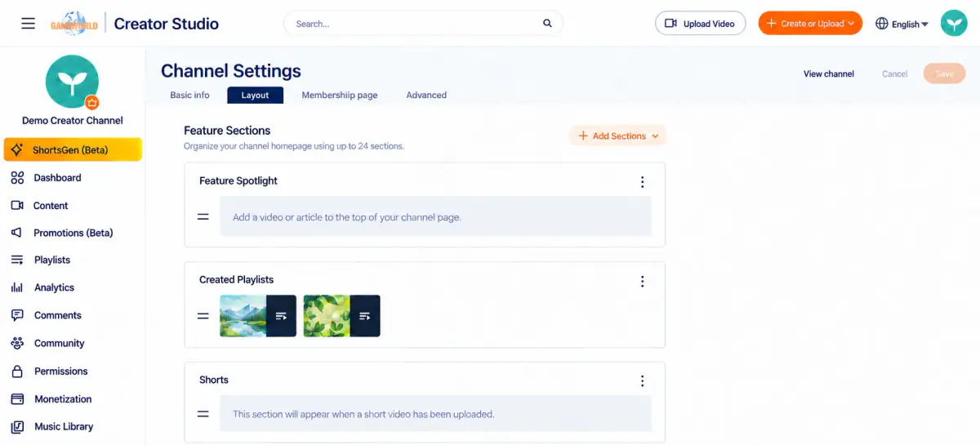Select the Layout tab

255,96
